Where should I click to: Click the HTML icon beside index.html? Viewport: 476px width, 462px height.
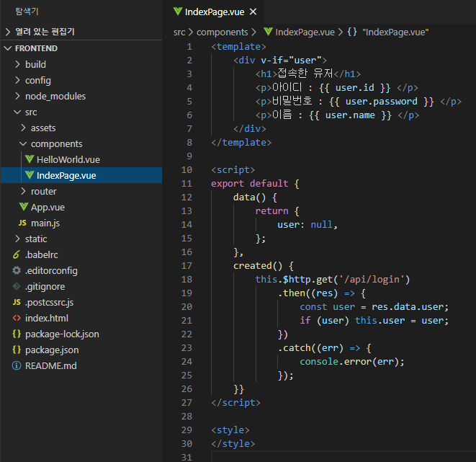point(17,318)
